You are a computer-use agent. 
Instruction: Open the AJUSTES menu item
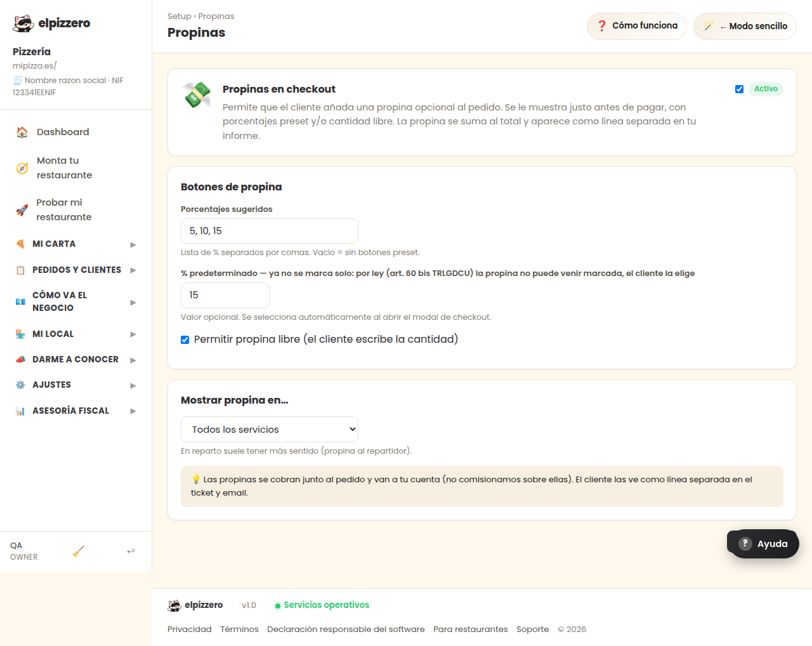[x=76, y=385]
